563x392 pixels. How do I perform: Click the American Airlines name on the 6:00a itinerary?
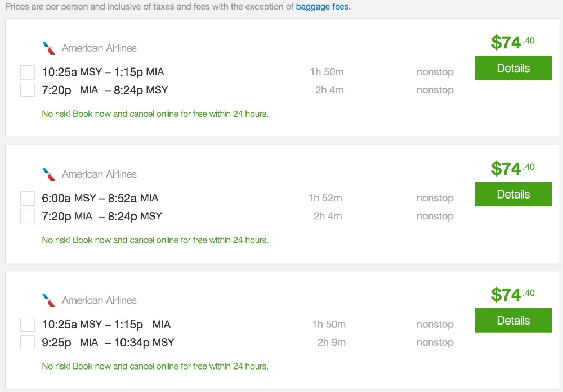click(99, 174)
